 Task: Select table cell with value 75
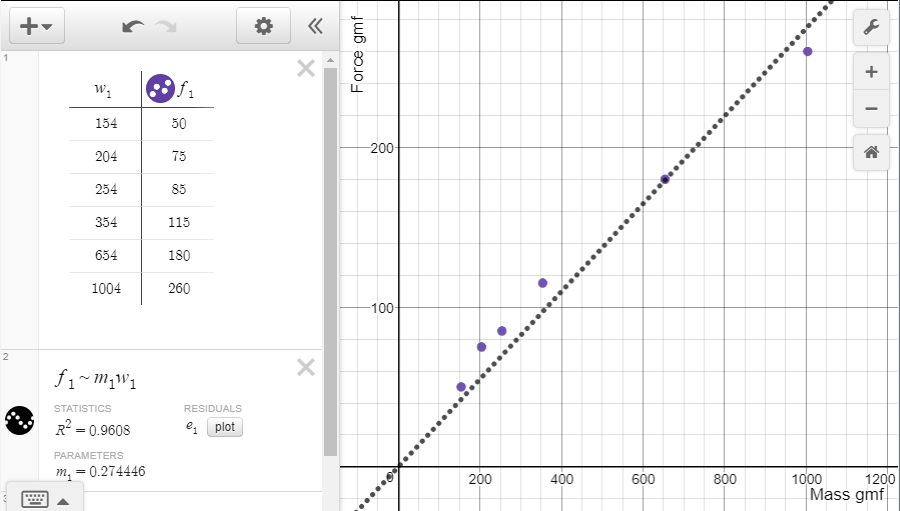point(179,156)
